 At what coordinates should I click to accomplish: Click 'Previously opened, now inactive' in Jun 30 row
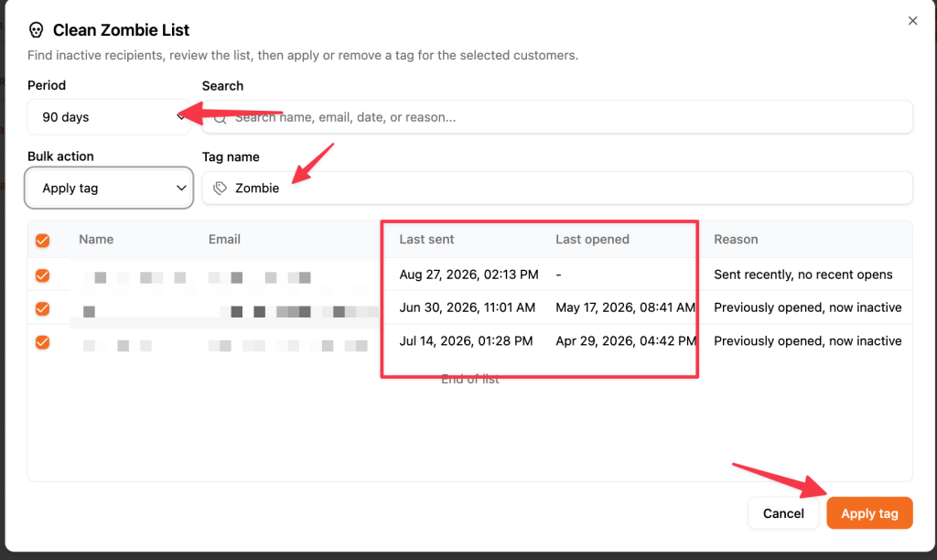pyautogui.click(x=808, y=307)
